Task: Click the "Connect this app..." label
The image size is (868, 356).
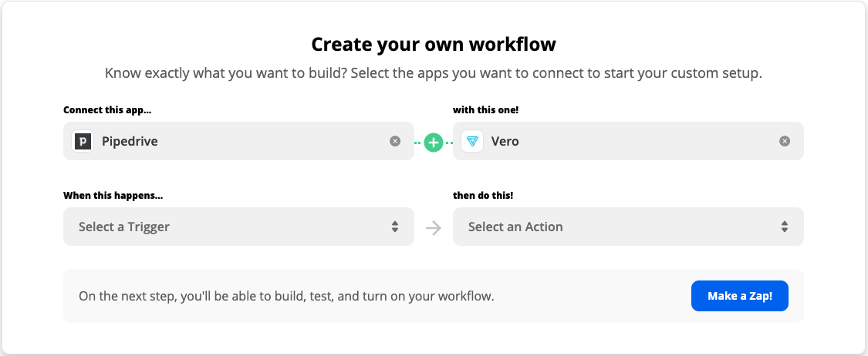Action: click(107, 110)
